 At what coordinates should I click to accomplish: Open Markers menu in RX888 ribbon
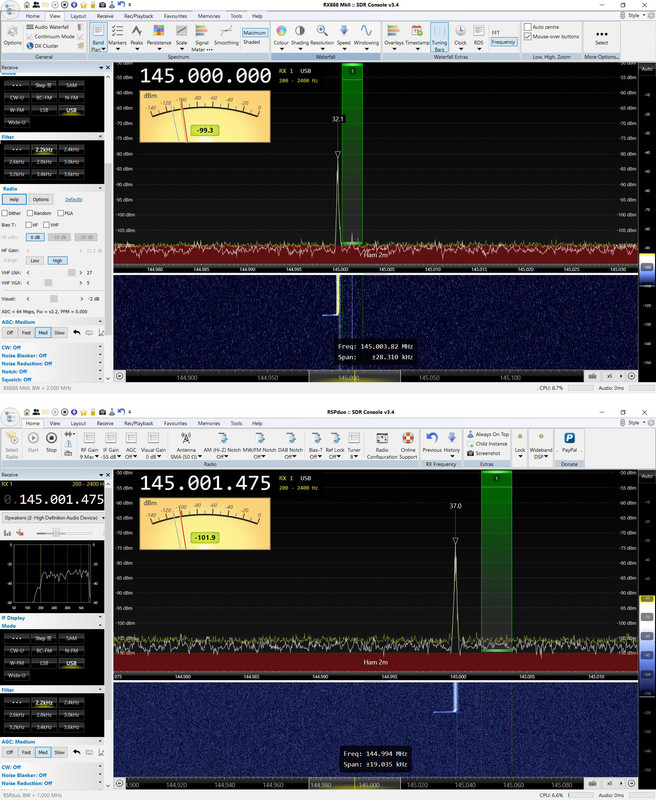117,37
